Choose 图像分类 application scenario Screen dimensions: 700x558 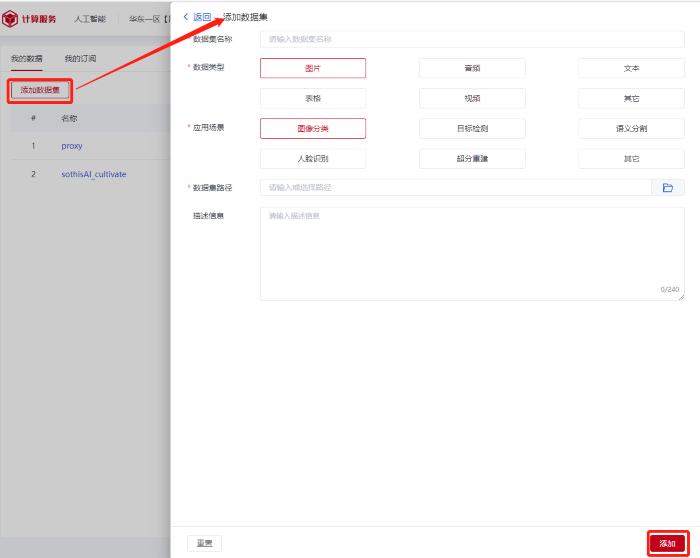pos(313,129)
